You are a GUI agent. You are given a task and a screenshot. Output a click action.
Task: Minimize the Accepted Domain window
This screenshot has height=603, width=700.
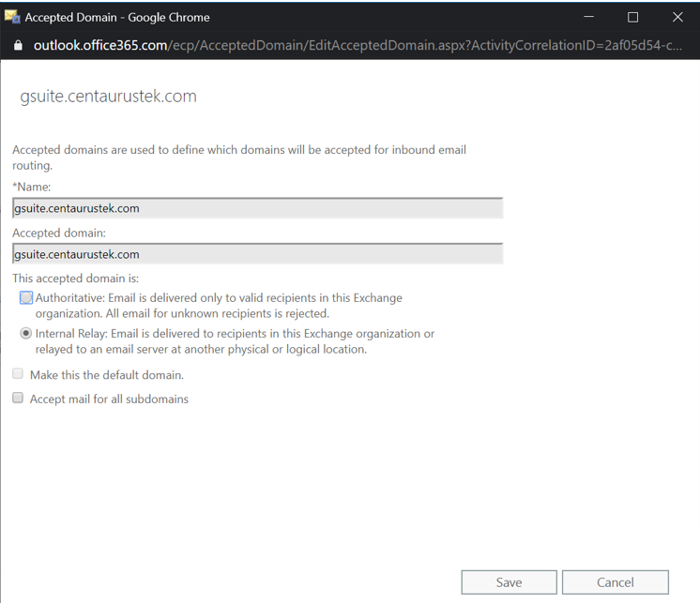pos(588,17)
